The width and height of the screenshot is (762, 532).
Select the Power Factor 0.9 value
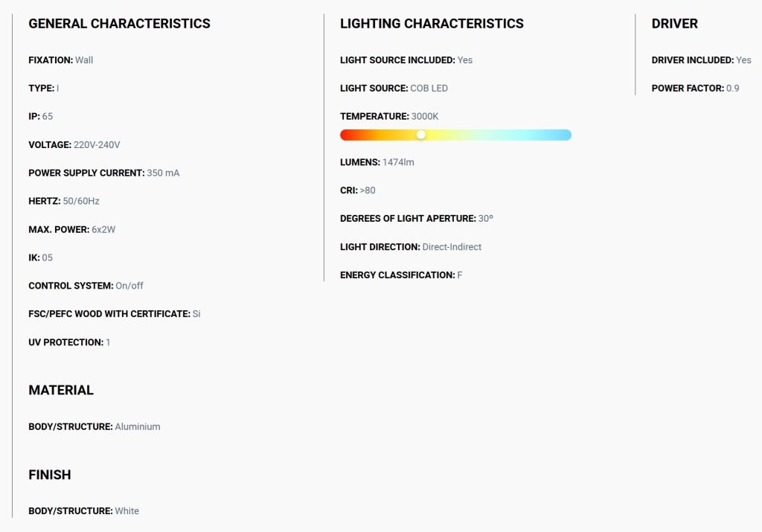(733, 89)
